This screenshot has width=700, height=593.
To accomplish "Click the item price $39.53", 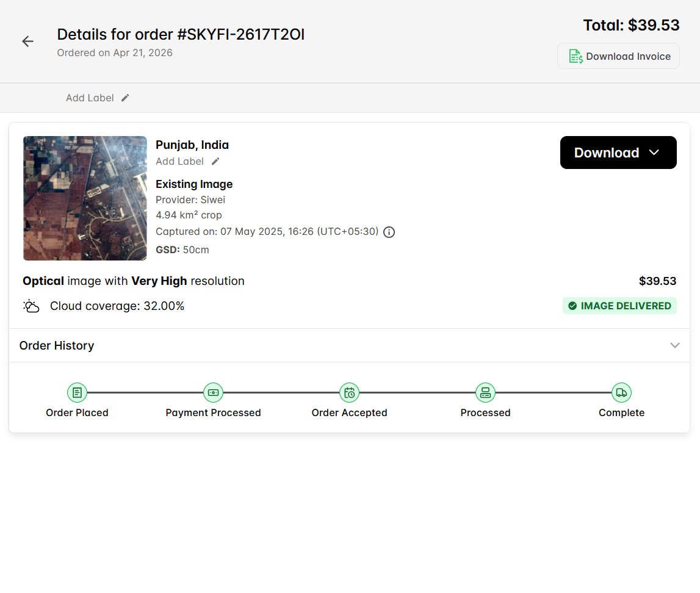I will click(x=658, y=281).
